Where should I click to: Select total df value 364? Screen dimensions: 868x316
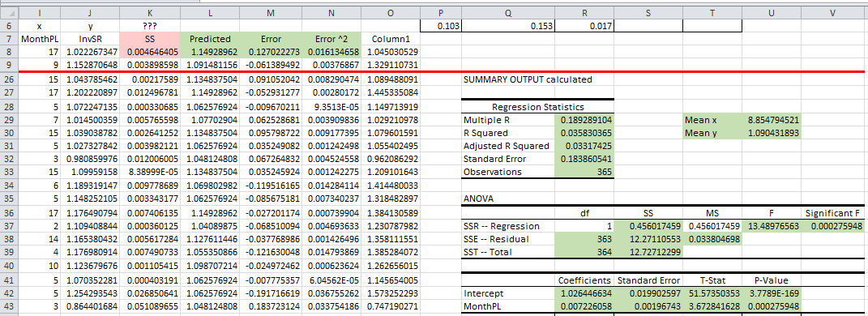(585, 252)
